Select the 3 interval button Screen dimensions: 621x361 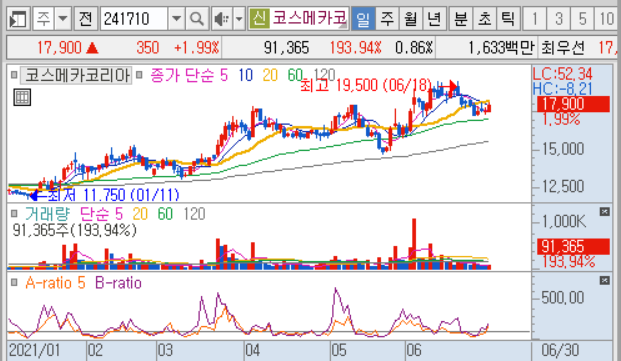pyautogui.click(x=558, y=19)
